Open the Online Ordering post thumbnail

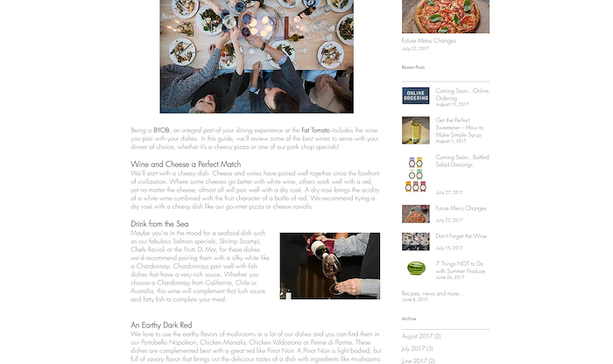coord(416,95)
